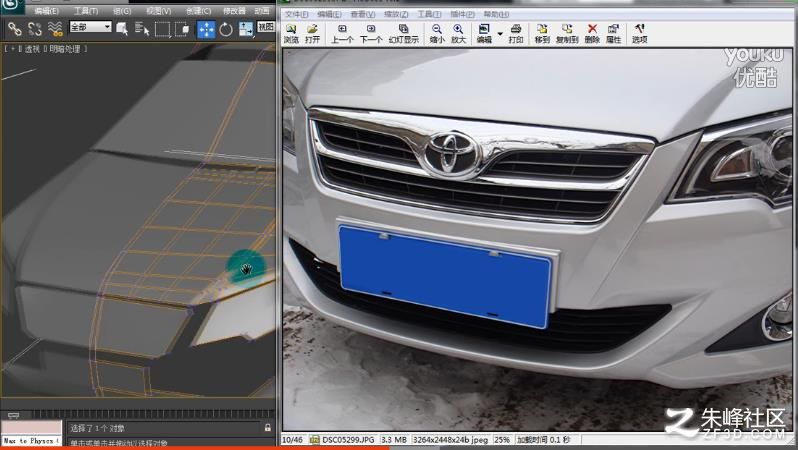
Task: Expand the arrow next to 编辑
Action: pyautogui.click(x=500, y=34)
